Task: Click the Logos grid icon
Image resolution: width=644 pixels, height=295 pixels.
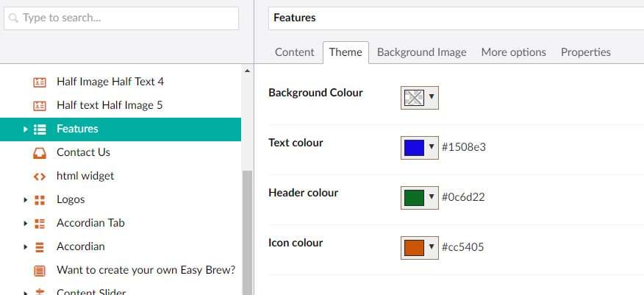Action: (x=40, y=199)
